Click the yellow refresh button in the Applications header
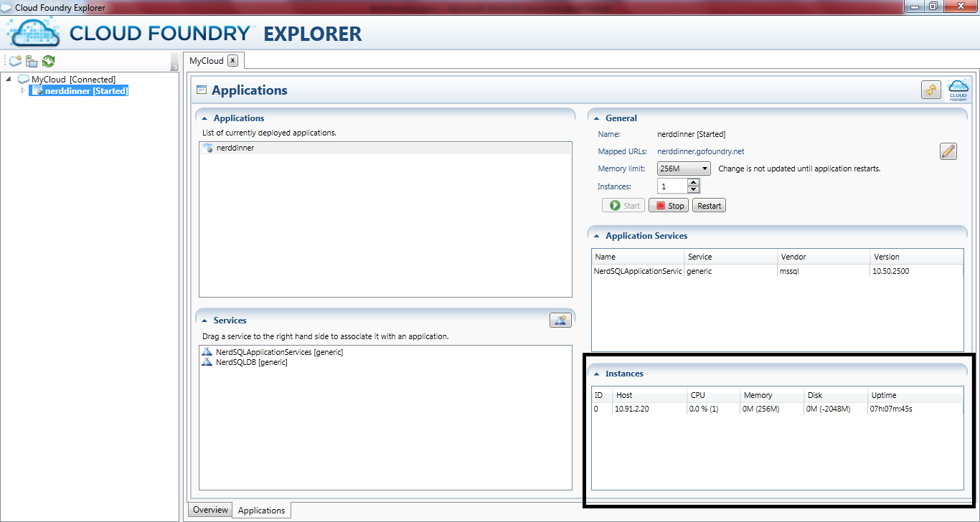 click(x=931, y=90)
